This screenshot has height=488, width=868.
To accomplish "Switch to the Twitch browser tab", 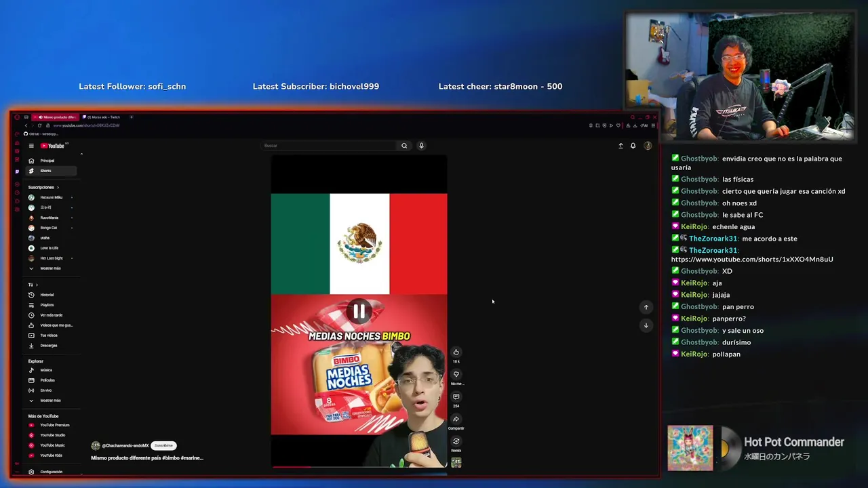I will [103, 117].
